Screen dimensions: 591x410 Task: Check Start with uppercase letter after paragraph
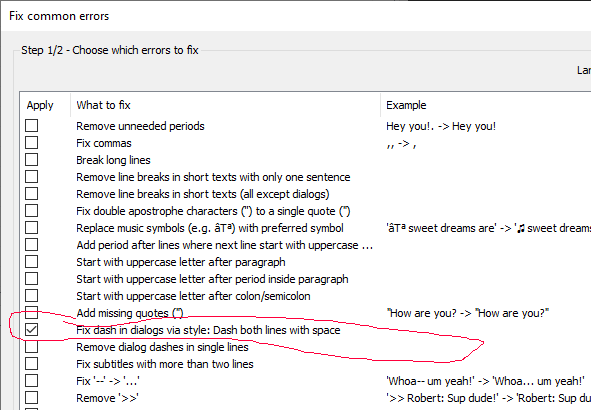point(32,262)
